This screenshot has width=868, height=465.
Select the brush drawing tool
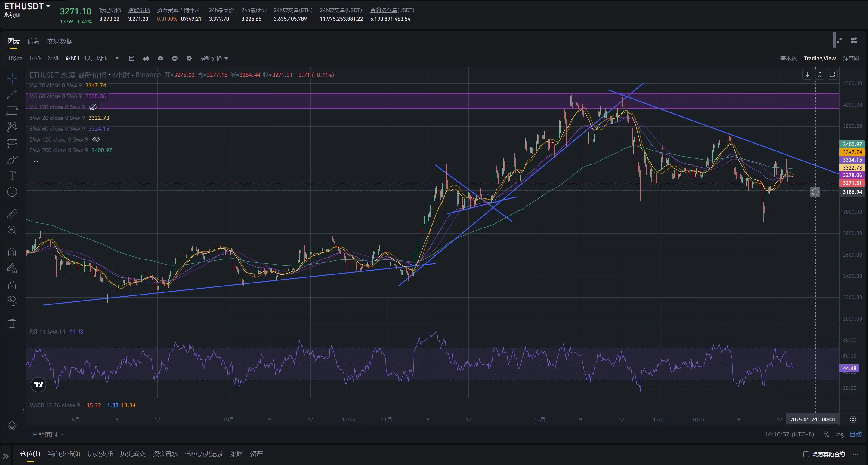12,159
